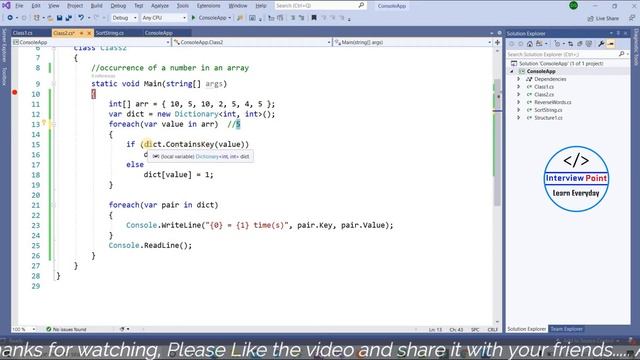Open the Toolbox side tab
Screen dimensions: 640x360
click(x=4, y=76)
